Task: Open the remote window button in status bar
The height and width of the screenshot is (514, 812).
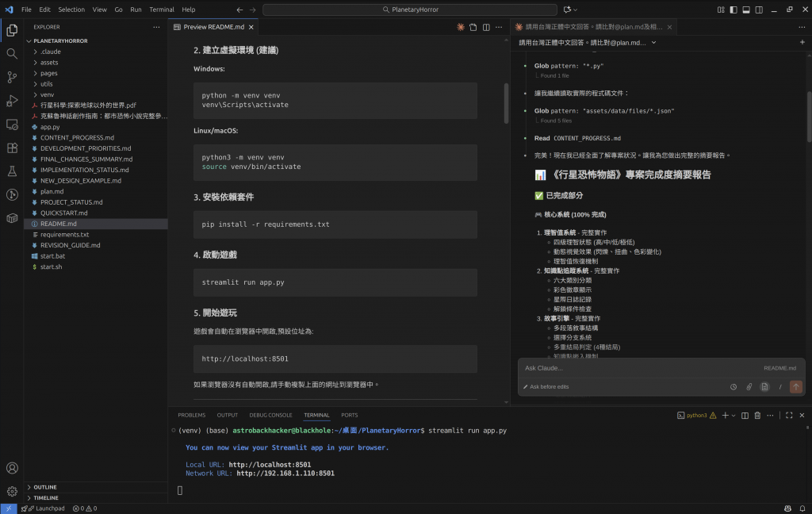Action: tap(8, 508)
